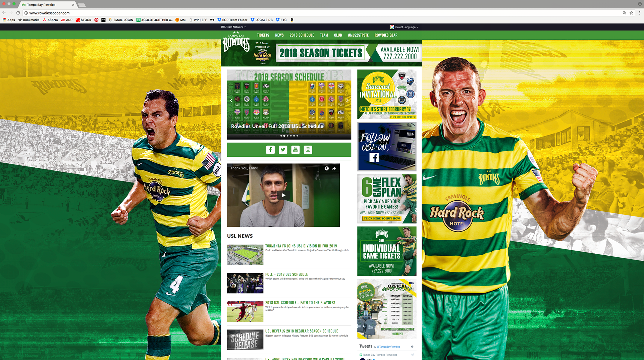Click the site info icon in the address bar
The height and width of the screenshot is (360, 644).
pyautogui.click(x=26, y=13)
